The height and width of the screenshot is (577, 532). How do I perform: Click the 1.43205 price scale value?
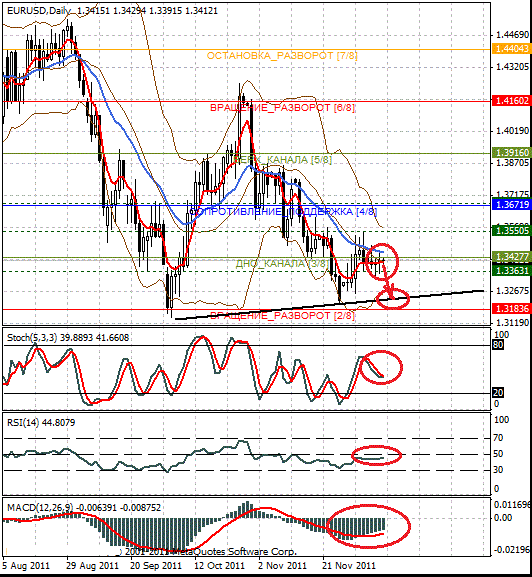coord(513,67)
